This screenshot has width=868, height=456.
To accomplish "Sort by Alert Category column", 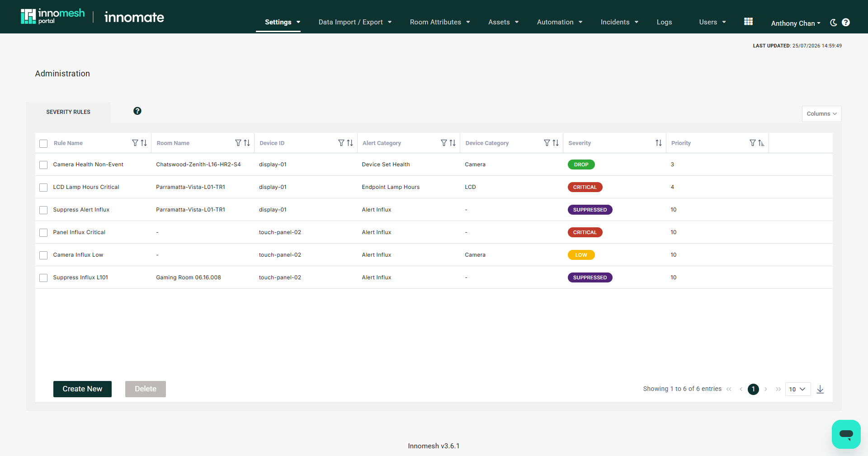I will coord(453,143).
